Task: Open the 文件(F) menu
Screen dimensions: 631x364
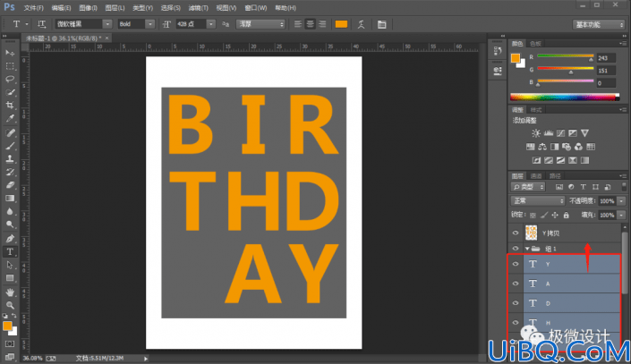Action: tap(33, 8)
